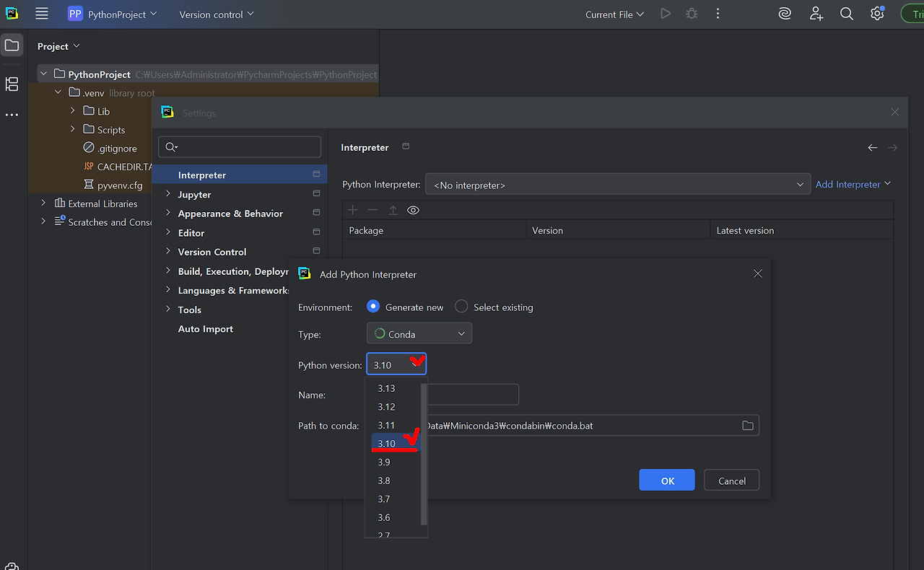Toggle show early releases eye icon
Screen dimensions: 924x570
(413, 210)
